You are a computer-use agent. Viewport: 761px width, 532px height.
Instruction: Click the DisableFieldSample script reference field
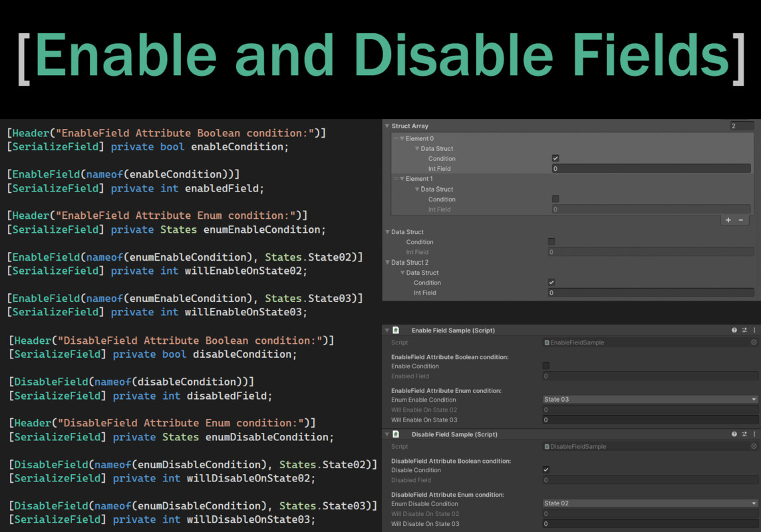[650, 446]
